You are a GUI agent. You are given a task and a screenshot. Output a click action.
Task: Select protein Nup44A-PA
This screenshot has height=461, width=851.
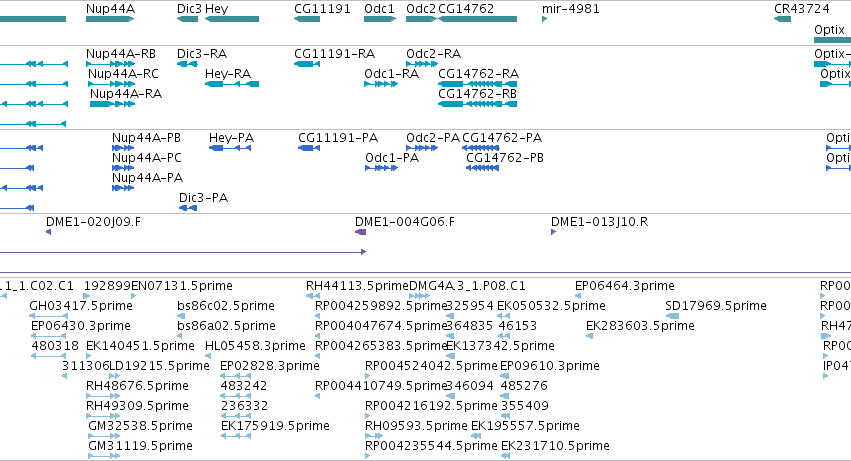[123, 188]
